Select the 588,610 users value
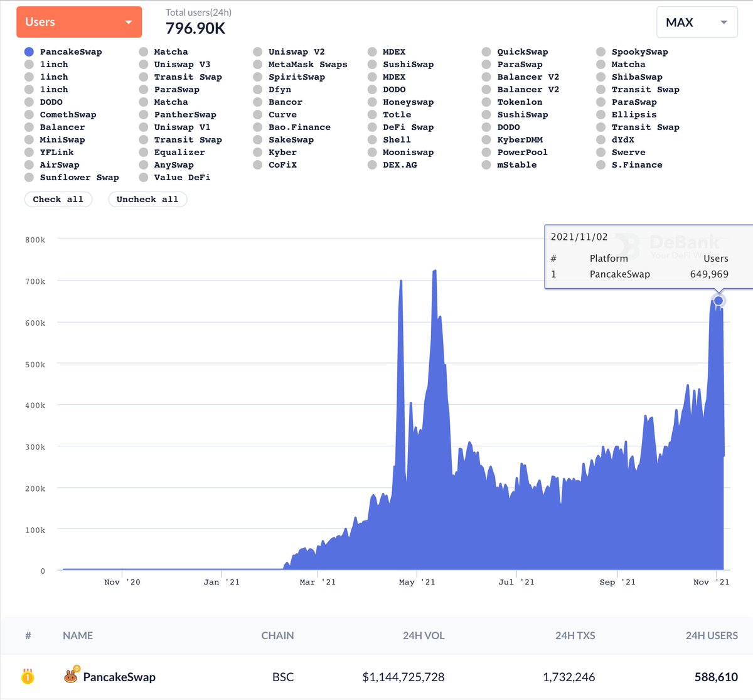The height and width of the screenshot is (700, 753). click(716, 677)
